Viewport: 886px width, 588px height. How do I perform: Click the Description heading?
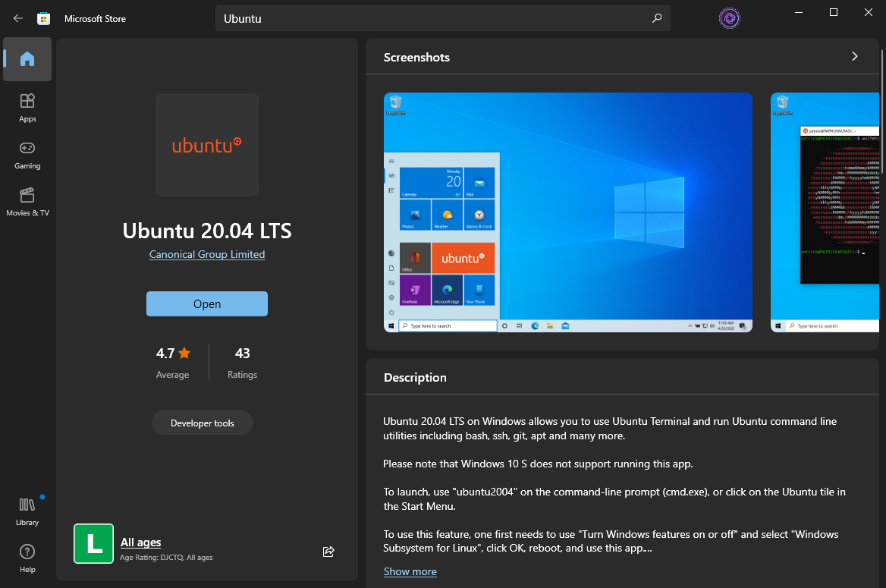[415, 378]
